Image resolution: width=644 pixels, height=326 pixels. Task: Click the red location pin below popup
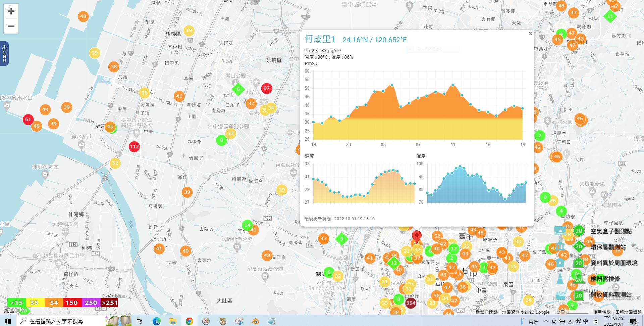(417, 237)
